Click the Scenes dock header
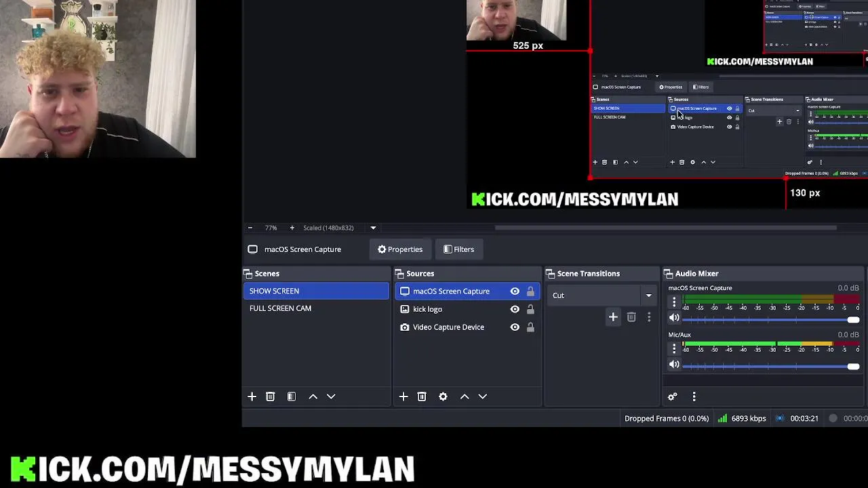 [316, 274]
